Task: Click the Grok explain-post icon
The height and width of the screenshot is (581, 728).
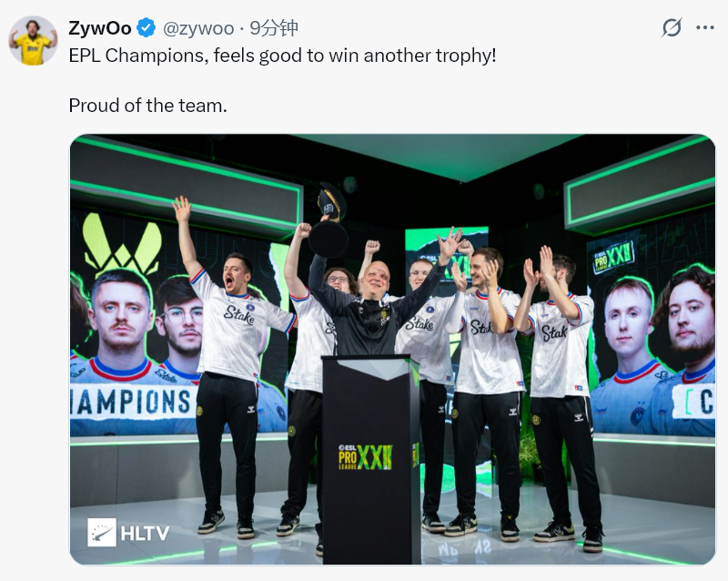Action: (672, 28)
